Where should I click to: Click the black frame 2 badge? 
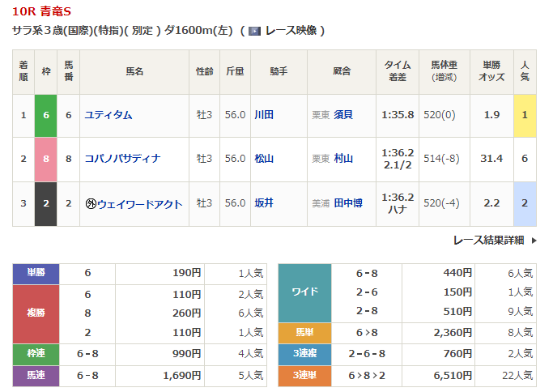(46, 204)
